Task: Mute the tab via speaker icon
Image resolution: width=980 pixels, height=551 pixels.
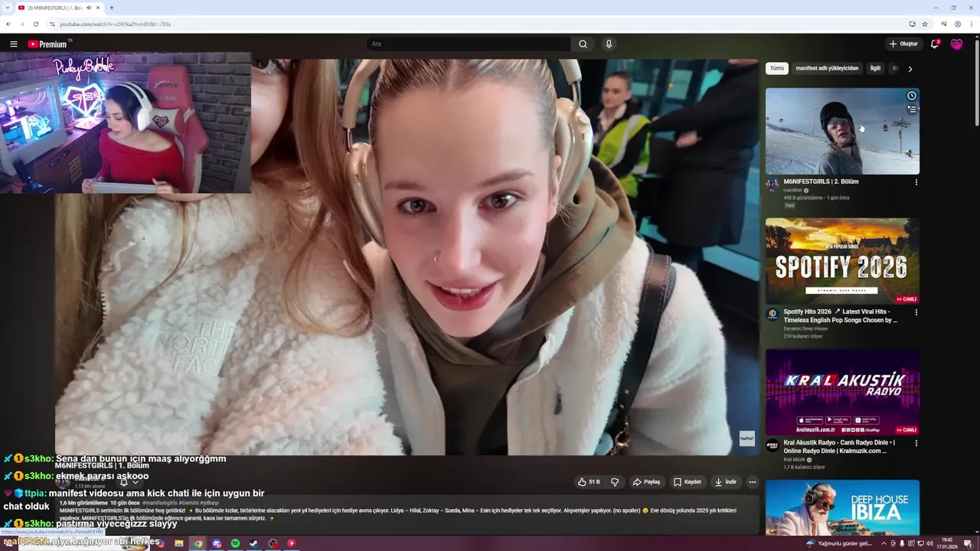Action: [89, 8]
